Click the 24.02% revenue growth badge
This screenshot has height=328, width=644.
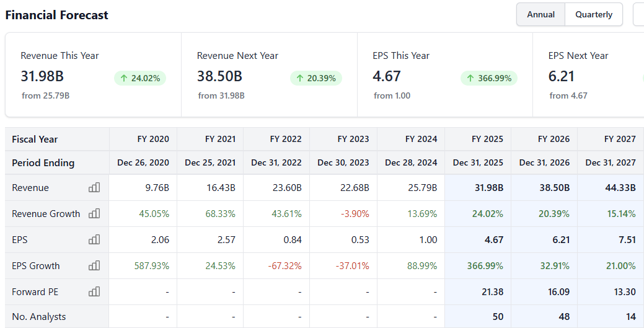140,78
